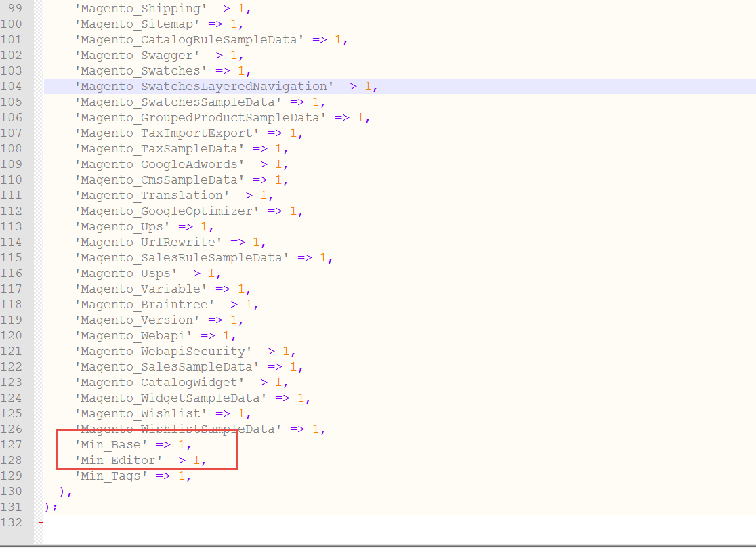Image resolution: width=756 pixels, height=548 pixels.
Task: Select the 'Magento_GroupedProductSampleData' line
Action: 222,118
